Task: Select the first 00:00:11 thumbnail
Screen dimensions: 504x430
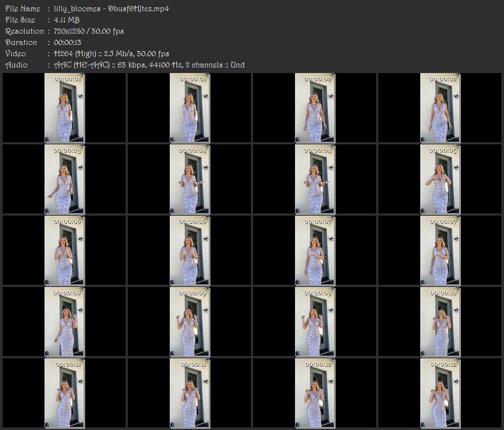Action: [64, 393]
